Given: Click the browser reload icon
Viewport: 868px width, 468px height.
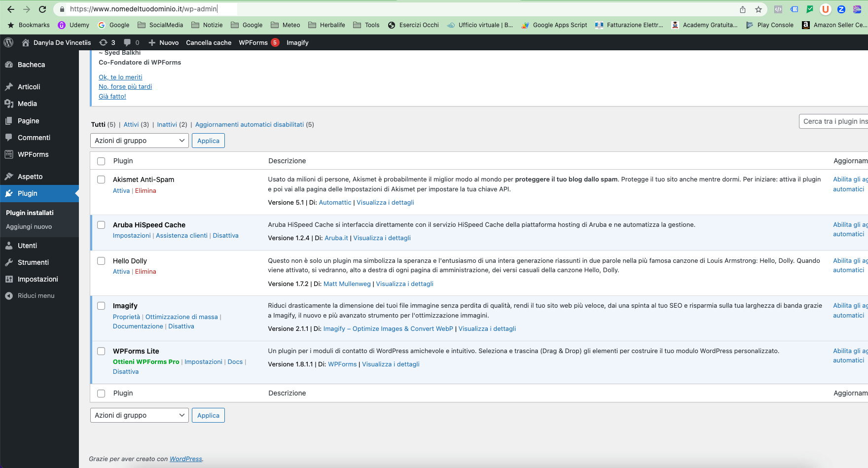Looking at the screenshot, I should 42,9.
